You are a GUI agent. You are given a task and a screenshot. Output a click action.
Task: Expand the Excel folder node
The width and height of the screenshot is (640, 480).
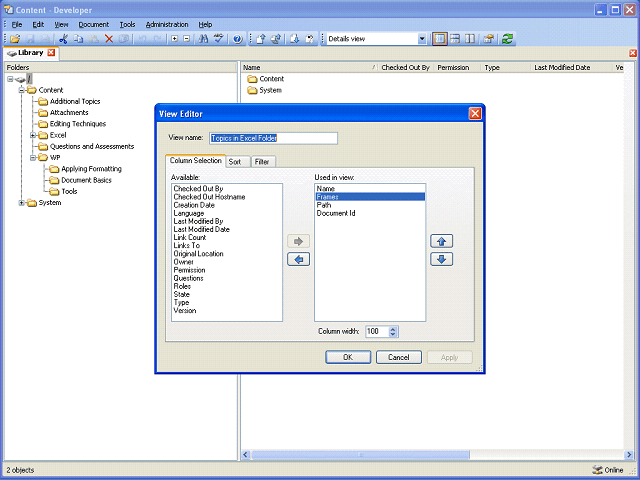(33, 135)
